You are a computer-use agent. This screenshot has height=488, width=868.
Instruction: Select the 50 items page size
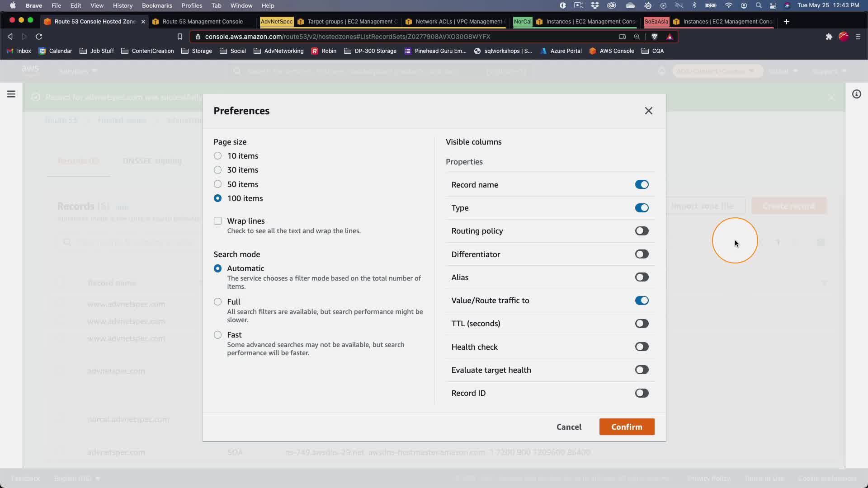pos(218,184)
